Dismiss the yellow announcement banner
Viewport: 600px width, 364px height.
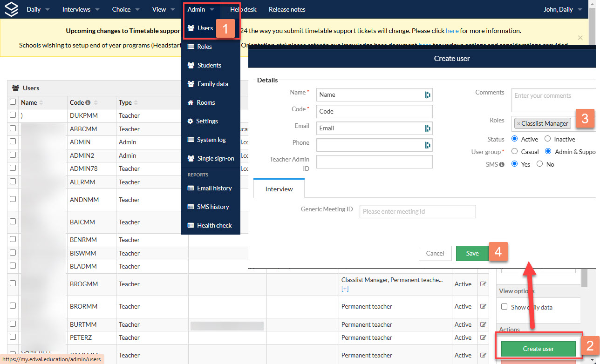[x=580, y=37]
